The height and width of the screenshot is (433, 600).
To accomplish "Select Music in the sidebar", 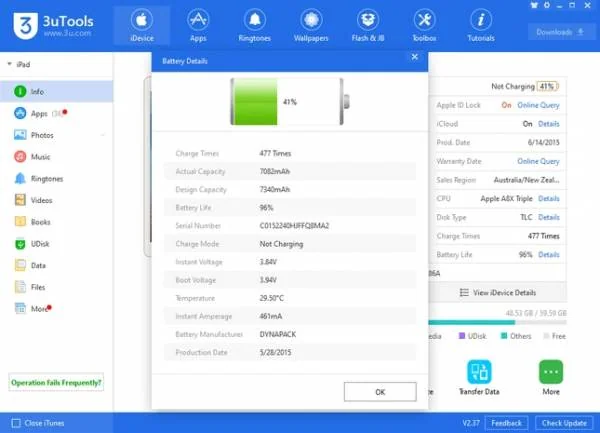I will click(x=57, y=157).
